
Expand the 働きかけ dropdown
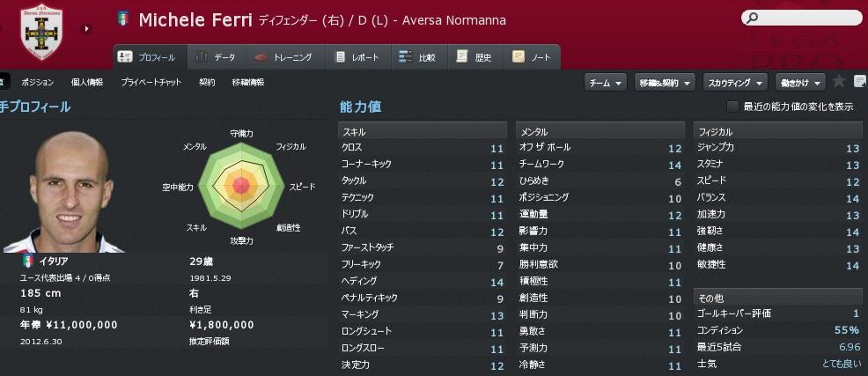click(799, 82)
